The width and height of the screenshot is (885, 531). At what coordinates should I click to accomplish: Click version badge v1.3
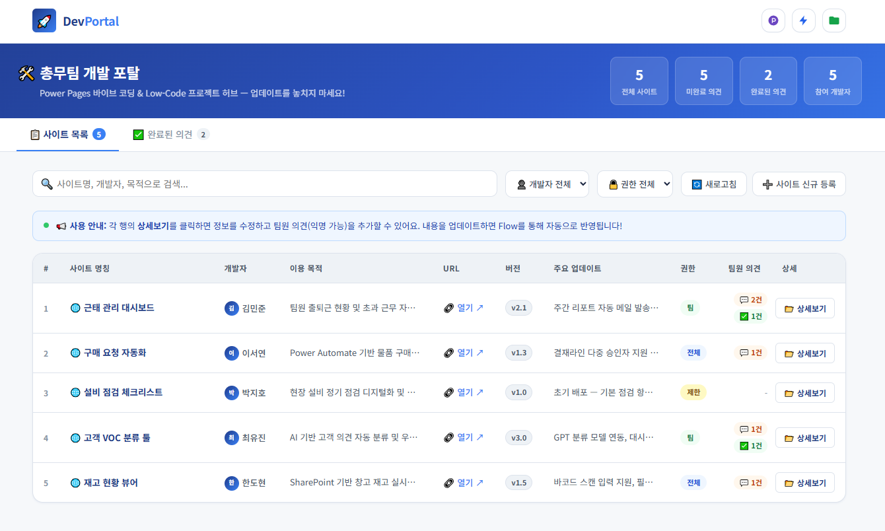519,353
